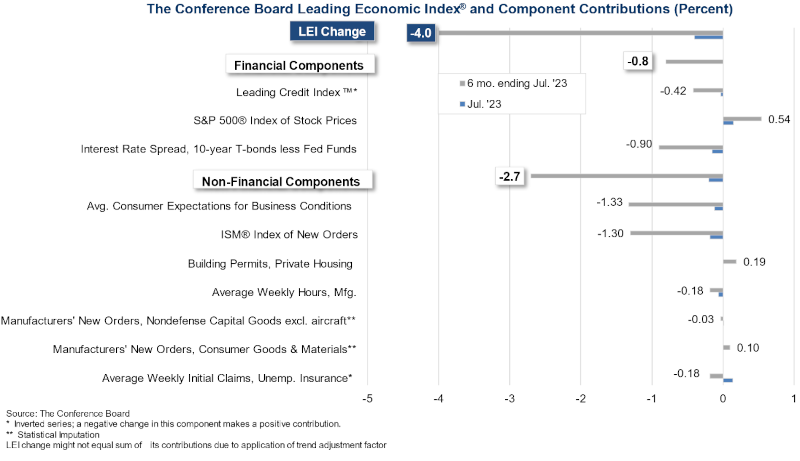Click the gray 6 mo. legend swatch

pyautogui.click(x=462, y=84)
